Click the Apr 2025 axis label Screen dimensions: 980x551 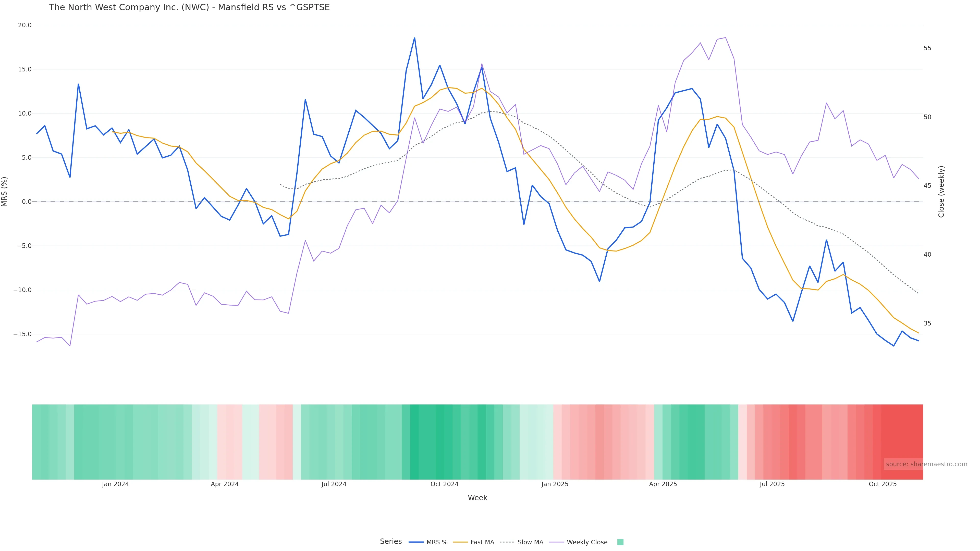[x=663, y=484]
